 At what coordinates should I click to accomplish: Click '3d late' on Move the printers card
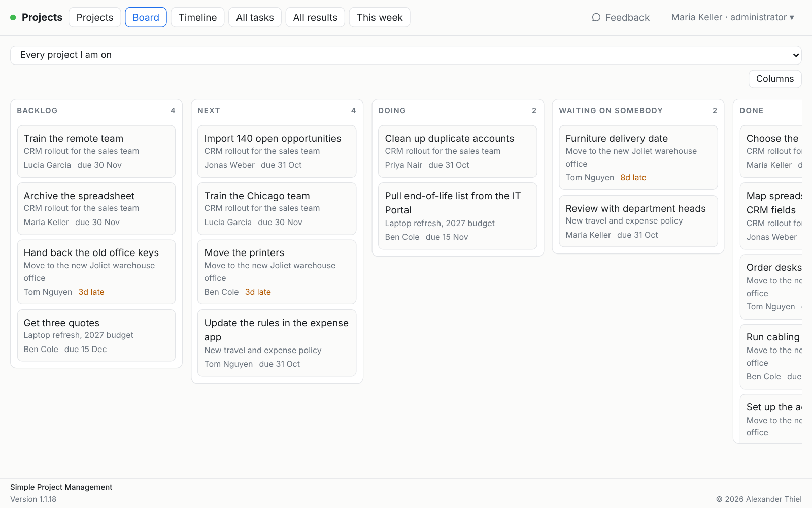[258, 292]
